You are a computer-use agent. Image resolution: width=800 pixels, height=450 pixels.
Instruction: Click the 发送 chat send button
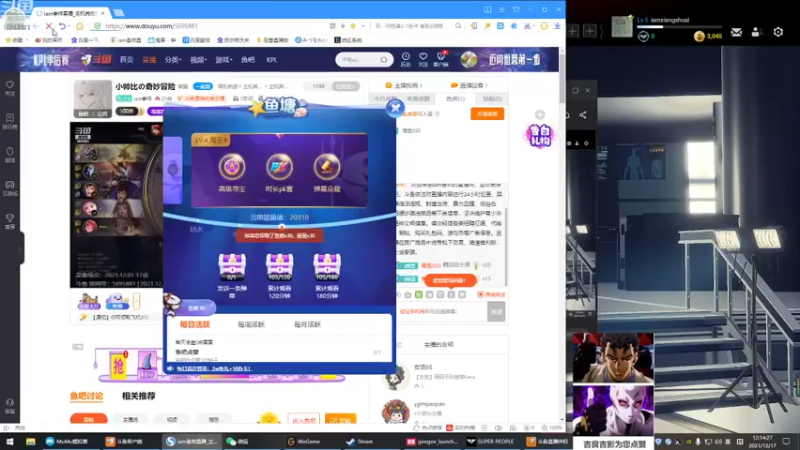point(496,312)
